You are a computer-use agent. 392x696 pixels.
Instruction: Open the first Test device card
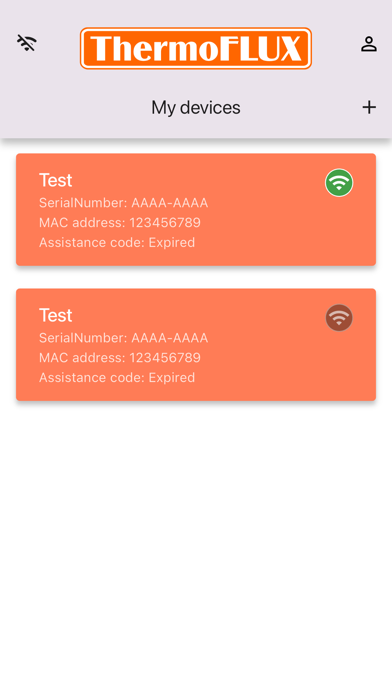click(196, 210)
